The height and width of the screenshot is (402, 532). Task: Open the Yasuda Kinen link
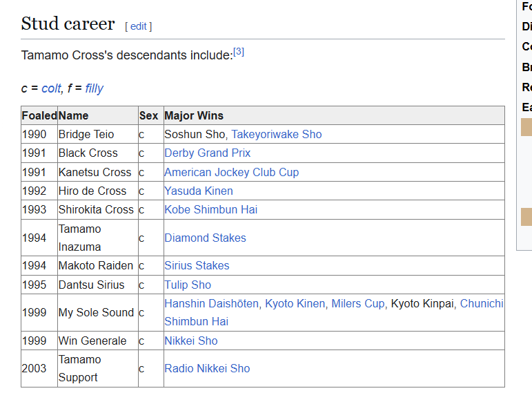click(x=199, y=191)
